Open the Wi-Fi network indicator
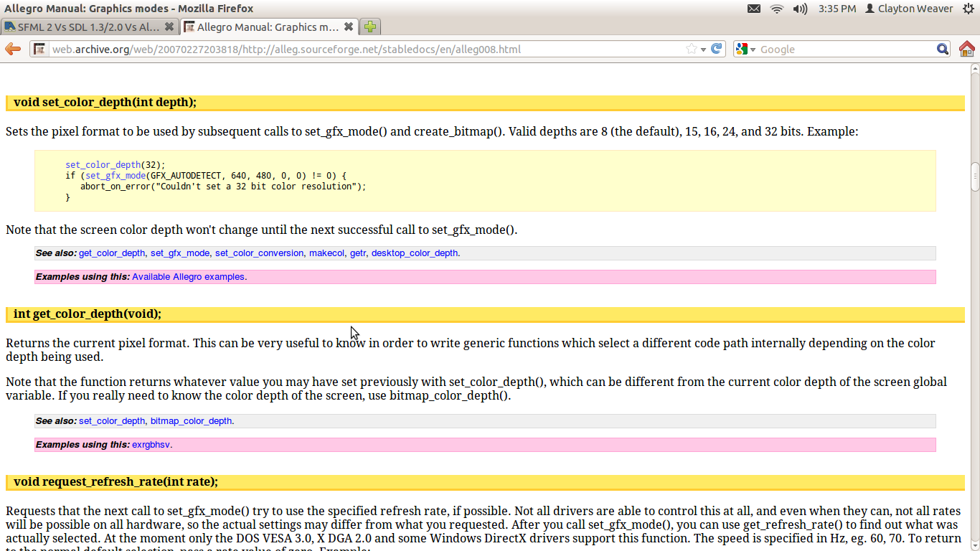 point(776,9)
